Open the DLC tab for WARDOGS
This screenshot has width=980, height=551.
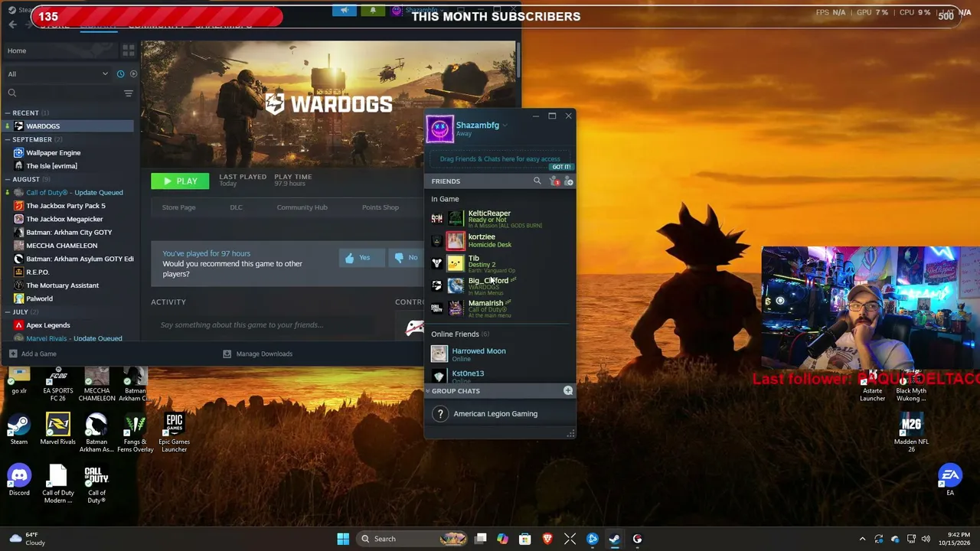[236, 207]
